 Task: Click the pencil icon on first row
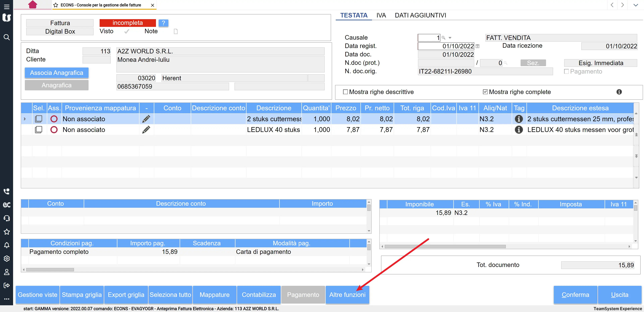click(146, 119)
